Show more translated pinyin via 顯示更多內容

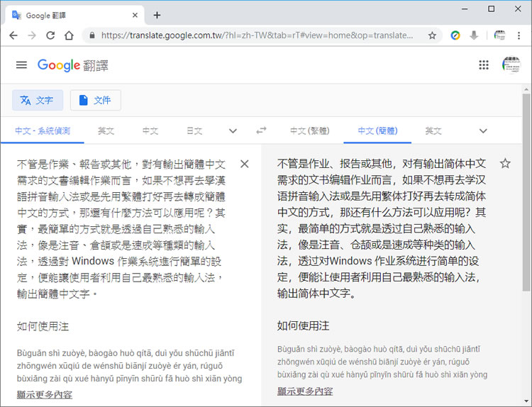pos(305,391)
